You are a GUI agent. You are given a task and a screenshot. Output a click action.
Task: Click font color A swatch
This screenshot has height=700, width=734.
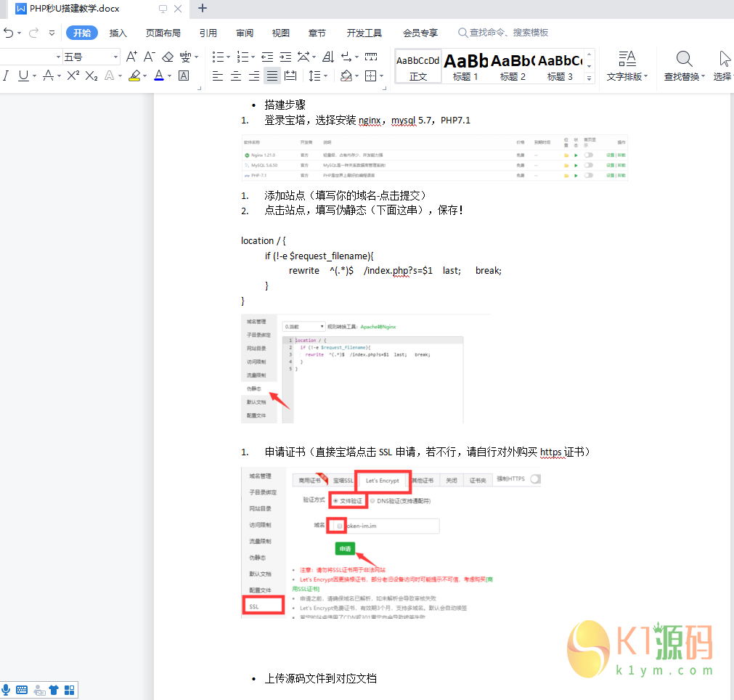(159, 76)
